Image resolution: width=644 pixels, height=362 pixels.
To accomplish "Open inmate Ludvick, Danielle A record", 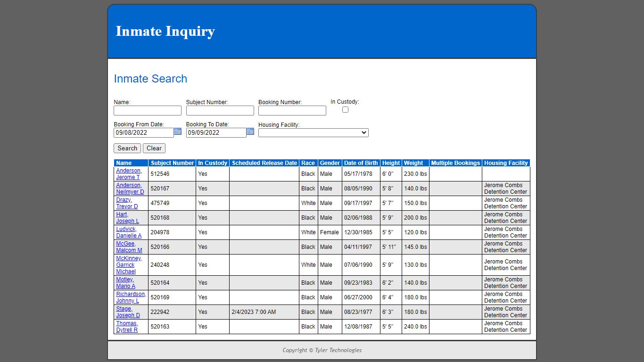I will tap(129, 232).
